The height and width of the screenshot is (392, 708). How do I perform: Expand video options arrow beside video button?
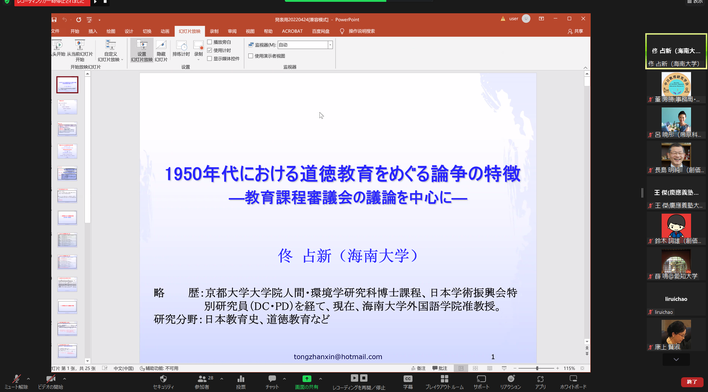(64, 379)
